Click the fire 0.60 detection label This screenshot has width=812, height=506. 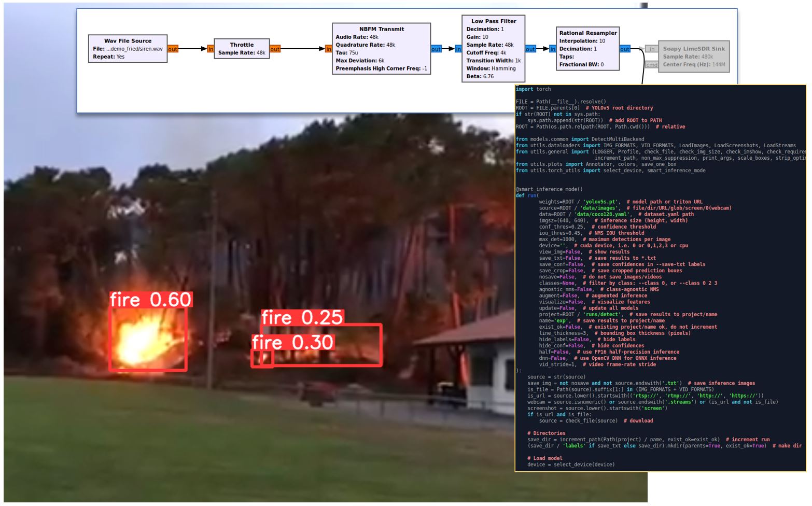pyautogui.click(x=150, y=300)
